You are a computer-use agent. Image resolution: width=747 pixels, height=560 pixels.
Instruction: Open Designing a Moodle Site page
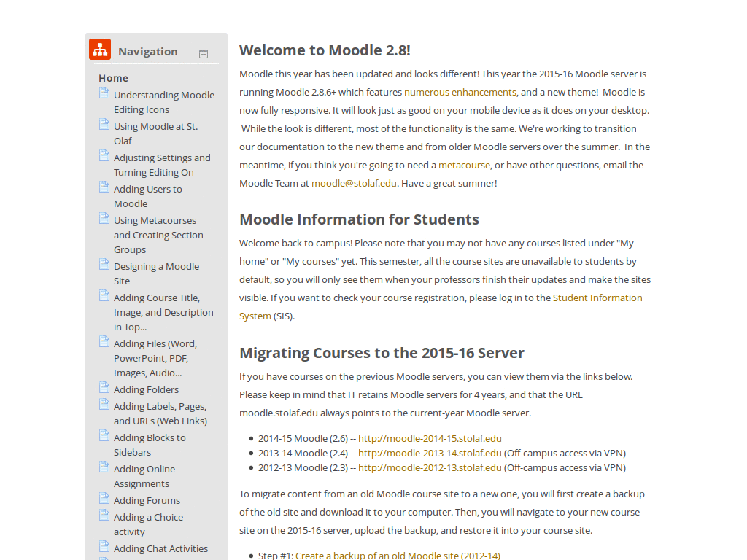pyautogui.click(x=156, y=274)
